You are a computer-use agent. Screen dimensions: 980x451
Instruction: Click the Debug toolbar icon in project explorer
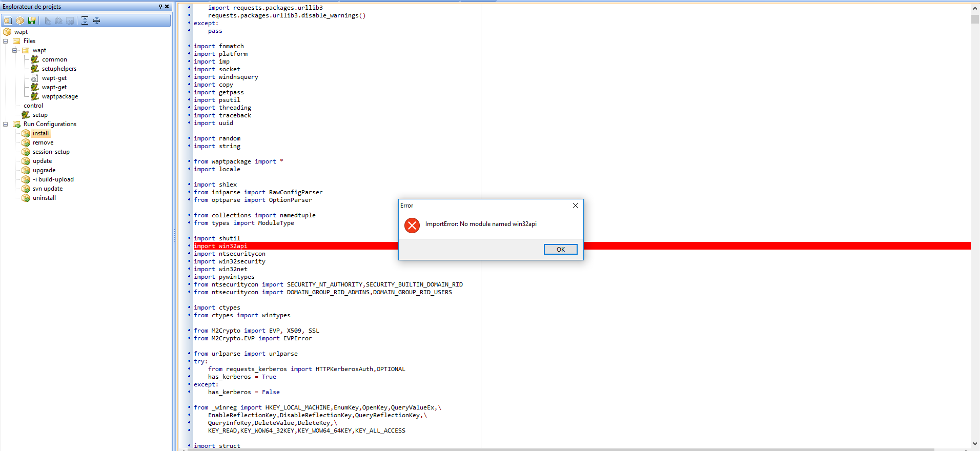(x=59, y=20)
